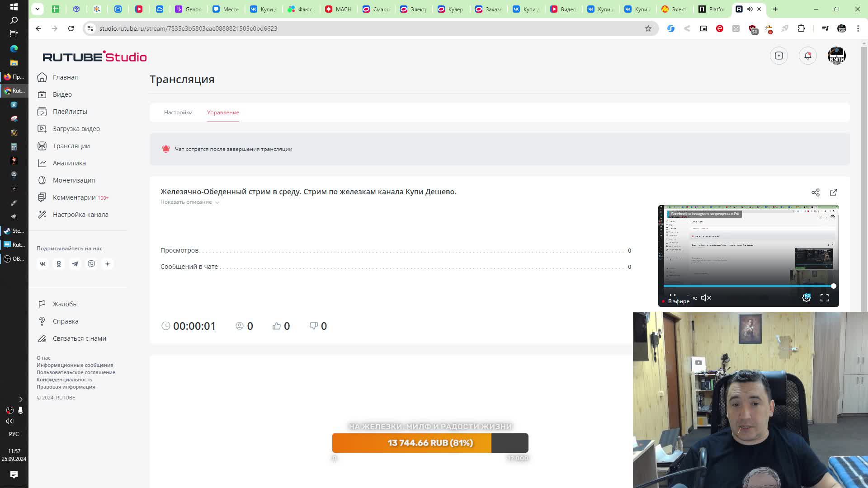This screenshot has width=868, height=488.
Task: Open the share stream icon
Action: tap(815, 192)
